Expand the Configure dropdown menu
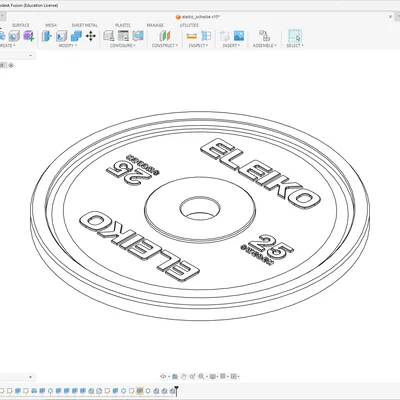The width and height of the screenshot is (400, 400). tap(123, 45)
